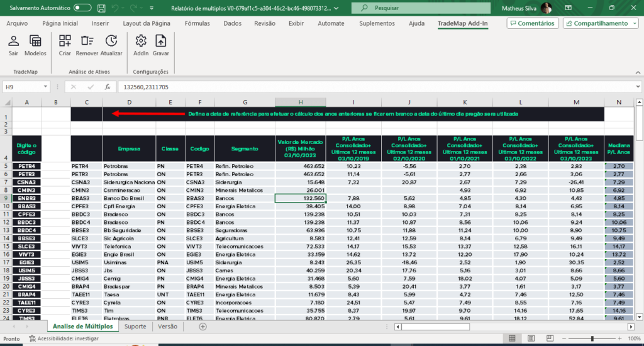Click the Comentários button
644x346 pixels.
pos(532,23)
